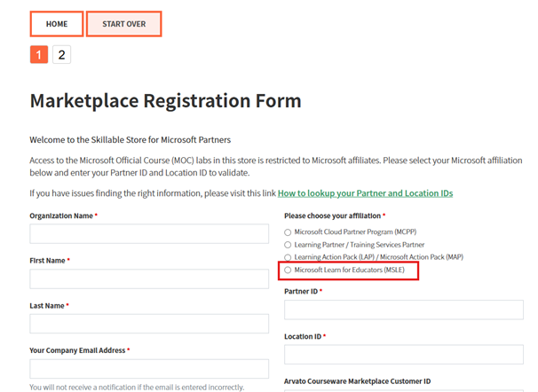Select Microsoft Cloud Partner Program (MCPP) radio
The height and width of the screenshot is (392, 538).
288,232
